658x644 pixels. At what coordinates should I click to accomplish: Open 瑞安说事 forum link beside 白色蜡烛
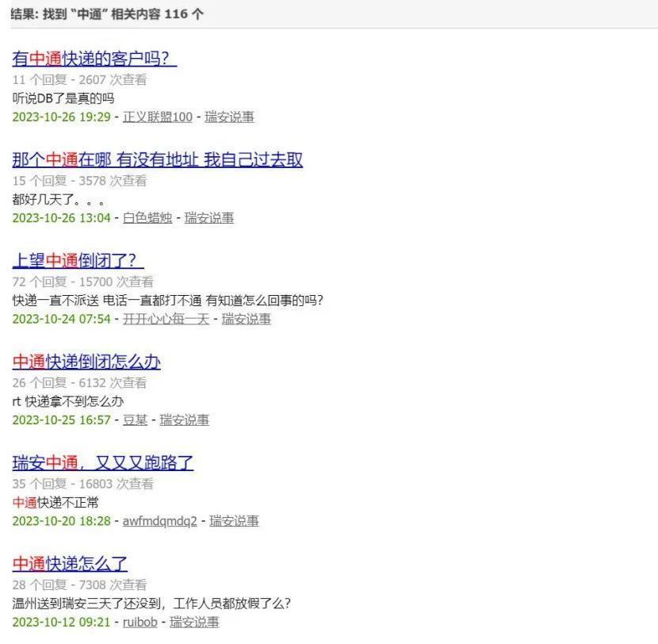point(209,217)
